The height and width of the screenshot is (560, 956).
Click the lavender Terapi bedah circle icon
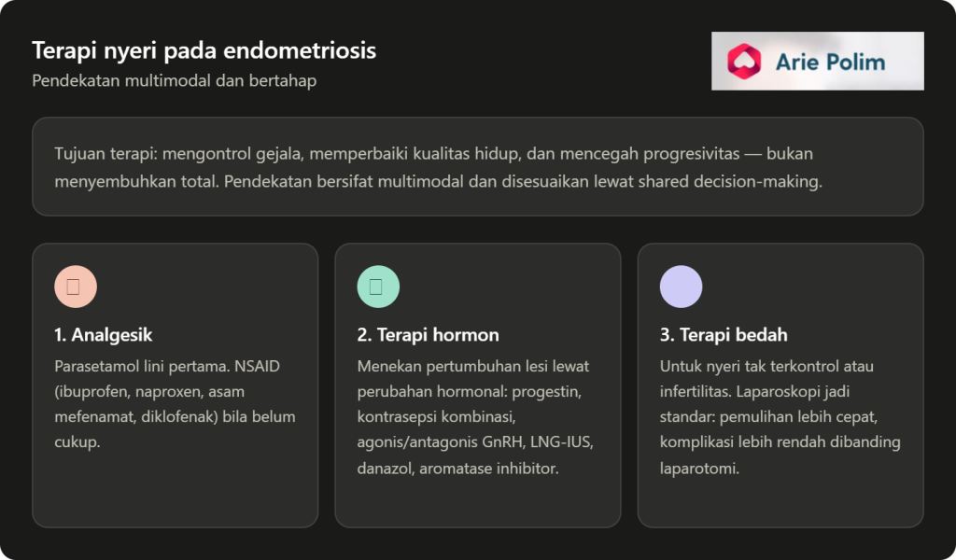[681, 287]
